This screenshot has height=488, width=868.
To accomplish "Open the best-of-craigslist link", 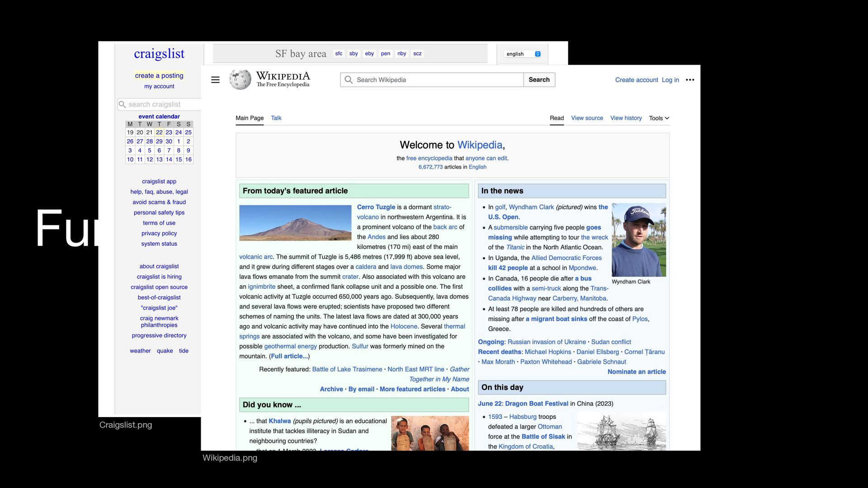I will pos(159,297).
